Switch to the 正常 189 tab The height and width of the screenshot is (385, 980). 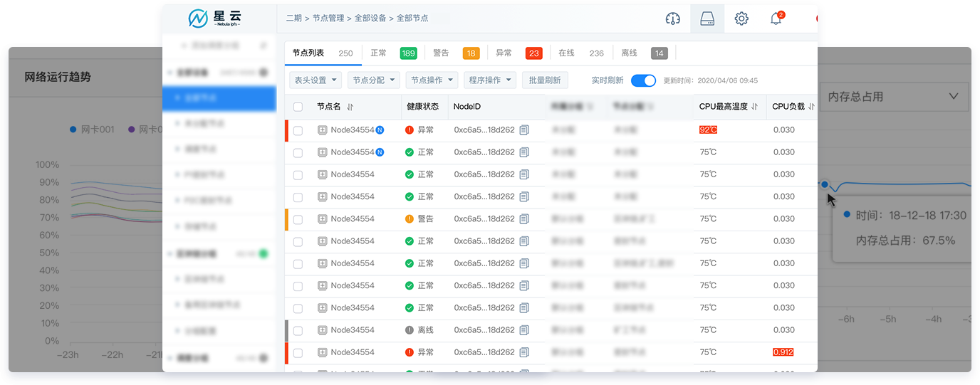pyautogui.click(x=393, y=53)
